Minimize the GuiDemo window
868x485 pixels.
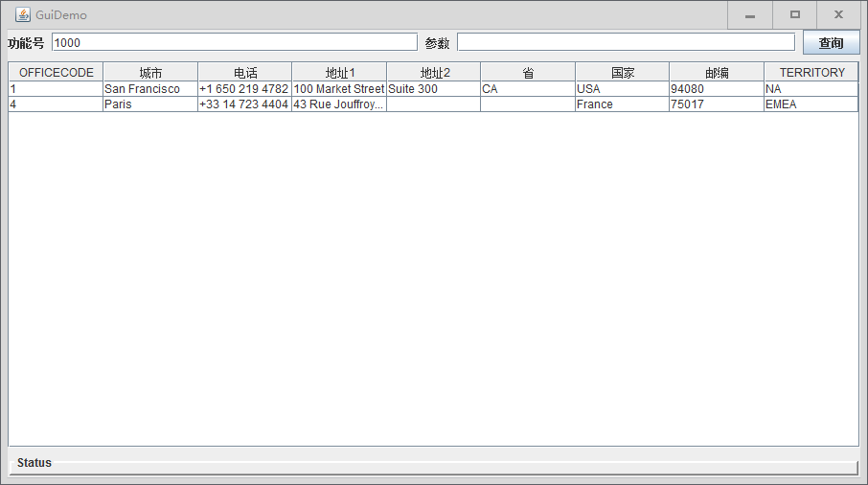(750, 15)
